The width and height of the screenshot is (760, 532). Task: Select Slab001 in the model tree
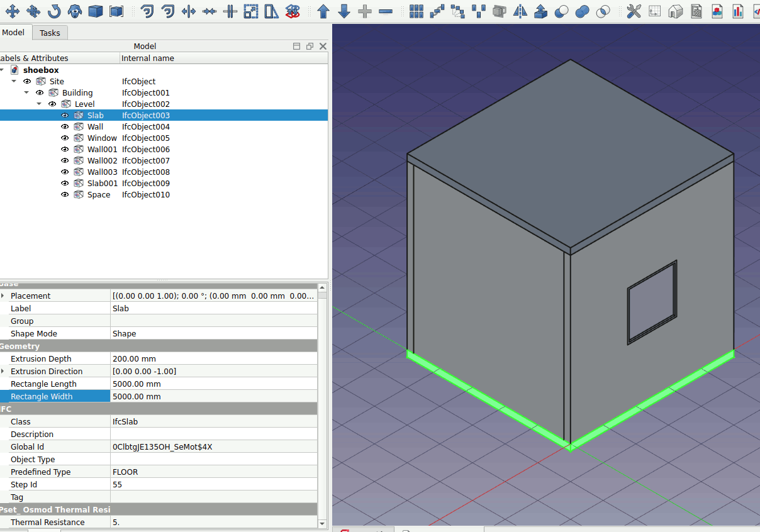102,184
